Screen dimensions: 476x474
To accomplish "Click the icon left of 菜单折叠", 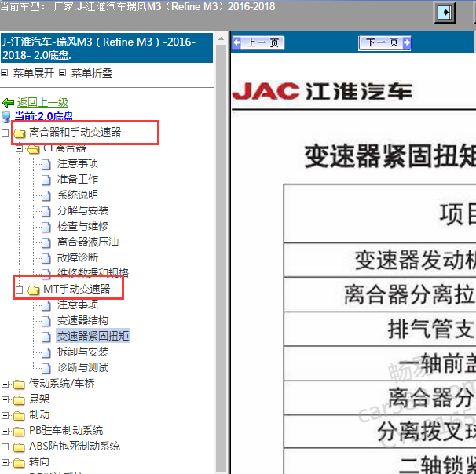I will (62, 73).
